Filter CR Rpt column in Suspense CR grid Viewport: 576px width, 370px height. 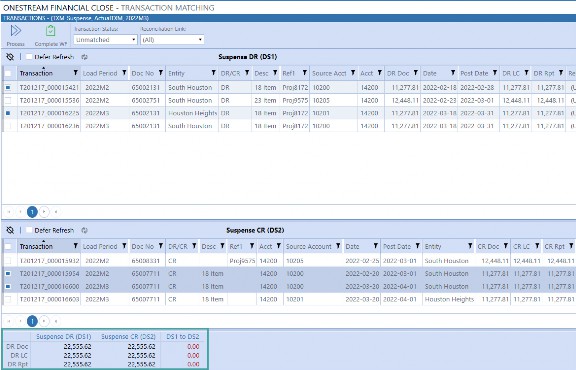point(571,246)
